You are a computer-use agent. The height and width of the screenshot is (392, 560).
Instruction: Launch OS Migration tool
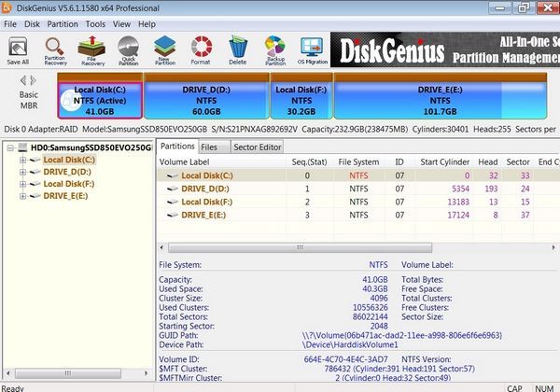313,50
